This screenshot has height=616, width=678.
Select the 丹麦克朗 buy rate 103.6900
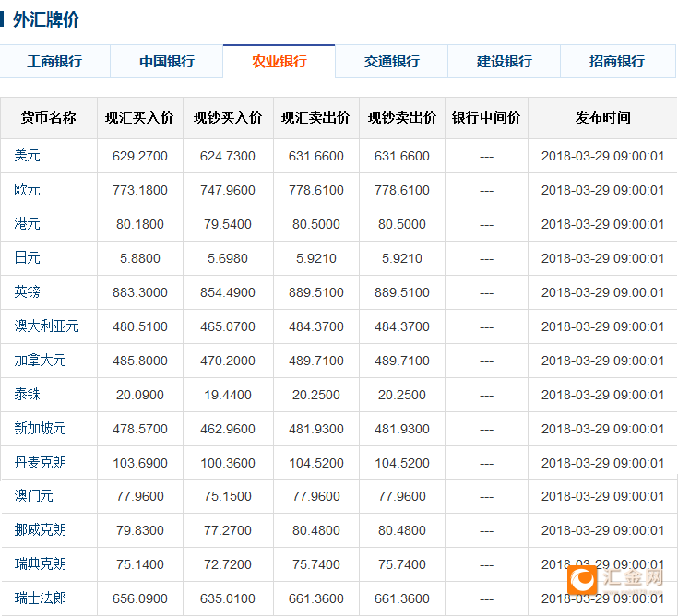coord(139,464)
